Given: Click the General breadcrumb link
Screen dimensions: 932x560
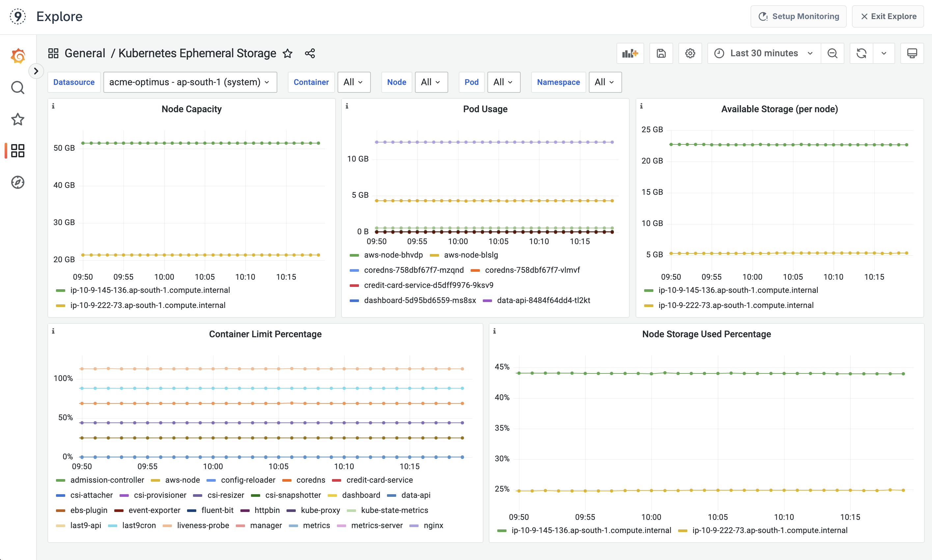Looking at the screenshot, I should click(x=85, y=53).
